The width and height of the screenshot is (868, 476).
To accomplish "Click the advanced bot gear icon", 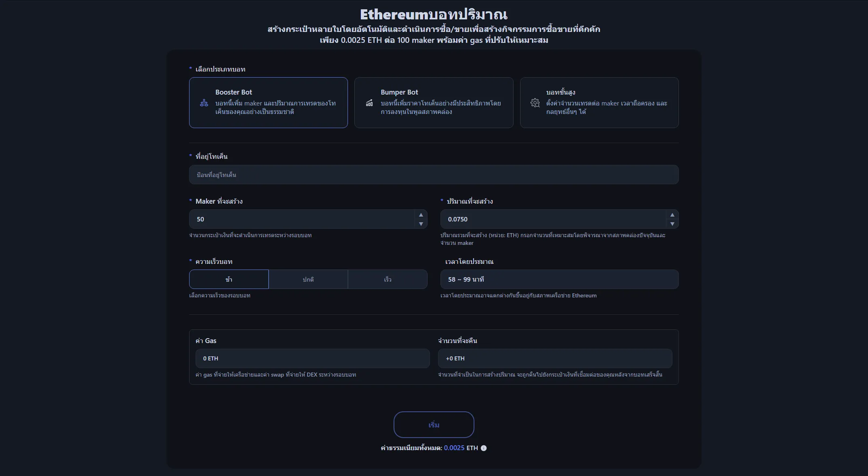I will coord(535,103).
